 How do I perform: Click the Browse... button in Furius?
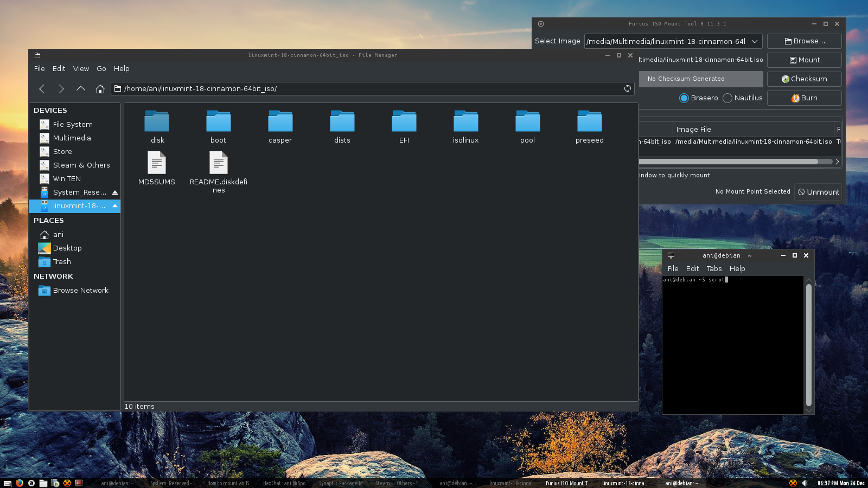(x=805, y=41)
